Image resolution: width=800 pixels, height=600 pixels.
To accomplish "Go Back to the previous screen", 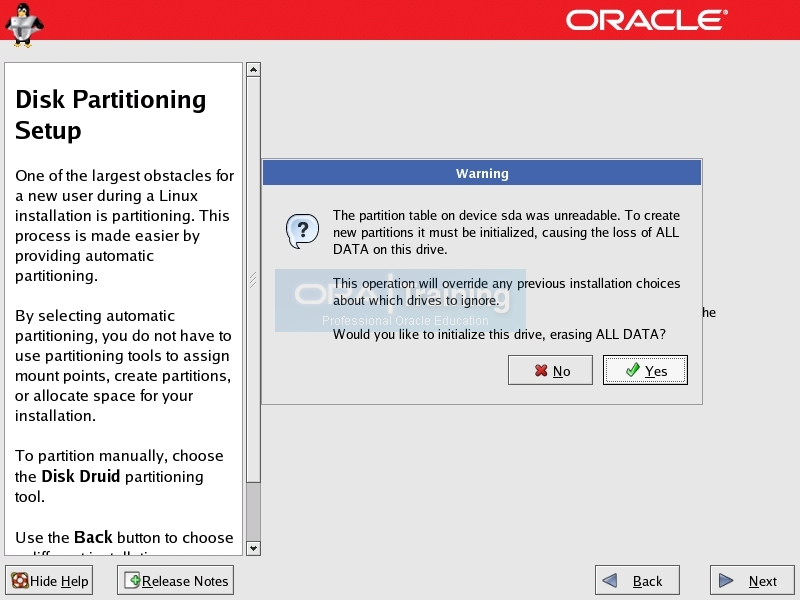I will 637,581.
